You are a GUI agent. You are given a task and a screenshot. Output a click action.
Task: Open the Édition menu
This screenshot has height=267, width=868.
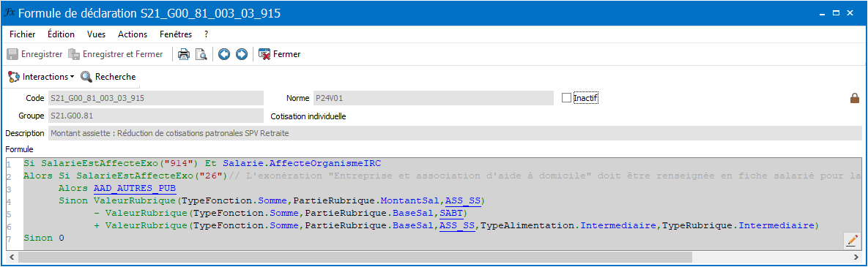61,34
